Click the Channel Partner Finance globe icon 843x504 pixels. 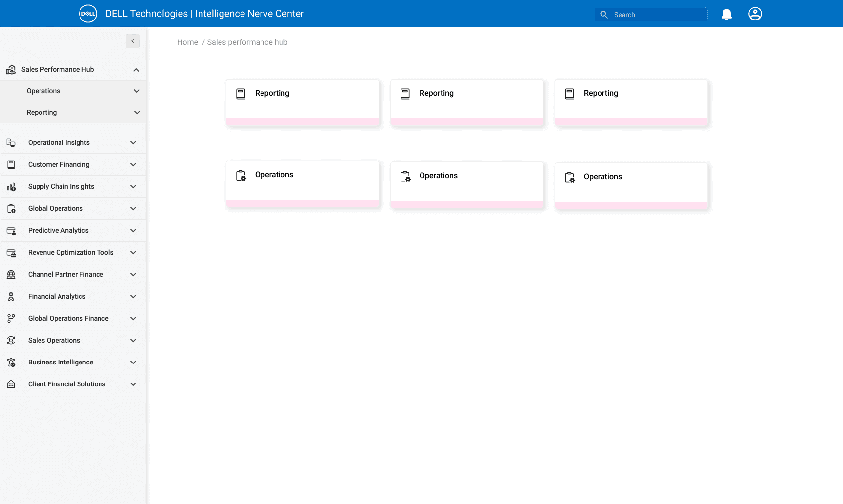11,274
